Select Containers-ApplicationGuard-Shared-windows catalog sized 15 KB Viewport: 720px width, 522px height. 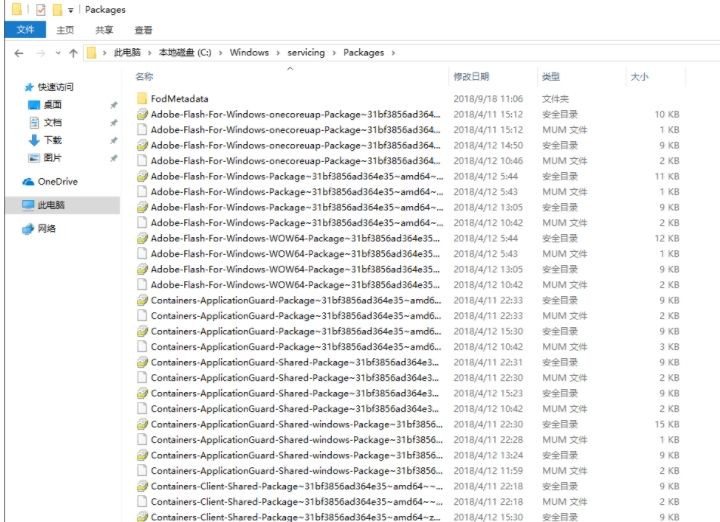click(x=297, y=424)
